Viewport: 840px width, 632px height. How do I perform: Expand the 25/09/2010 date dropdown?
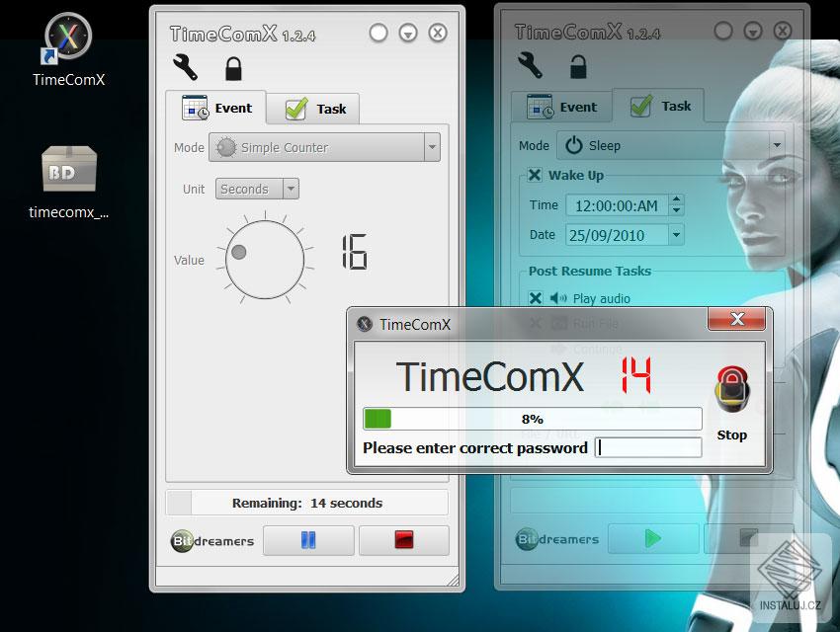coord(676,234)
